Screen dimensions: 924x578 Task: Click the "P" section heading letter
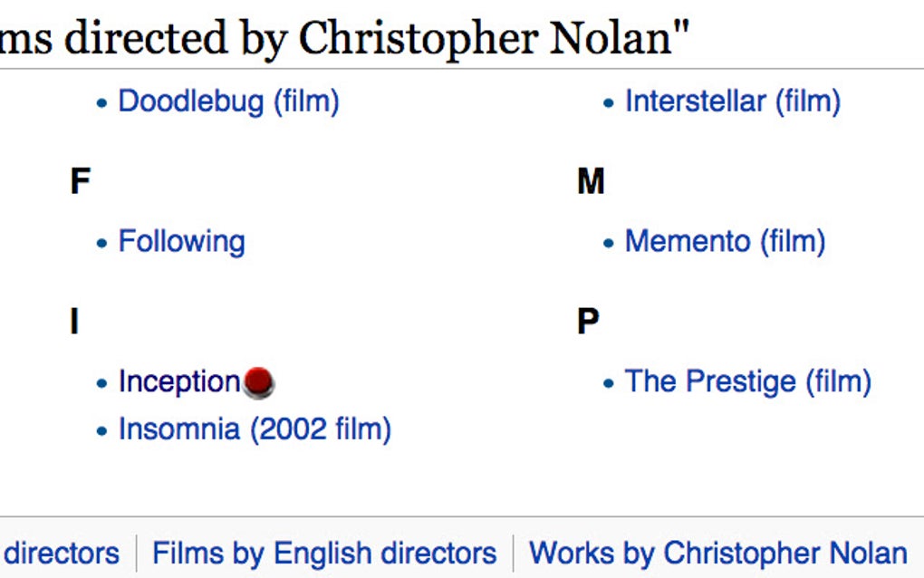[588, 322]
